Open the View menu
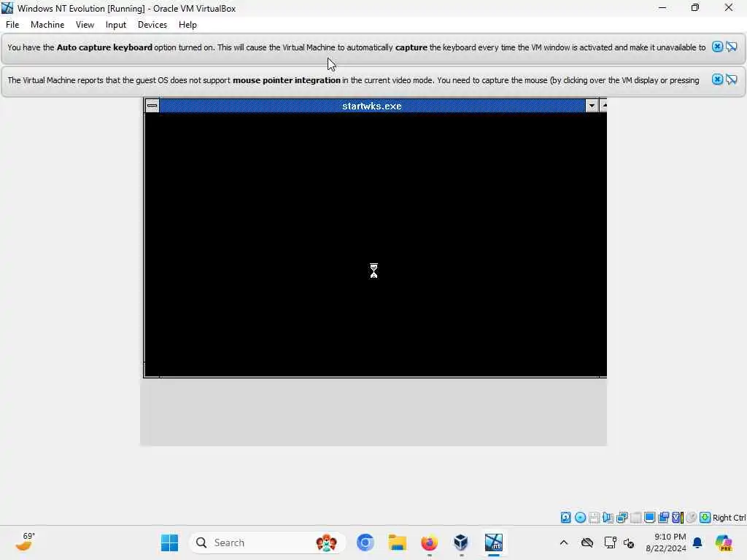The width and height of the screenshot is (747, 560). pos(85,25)
